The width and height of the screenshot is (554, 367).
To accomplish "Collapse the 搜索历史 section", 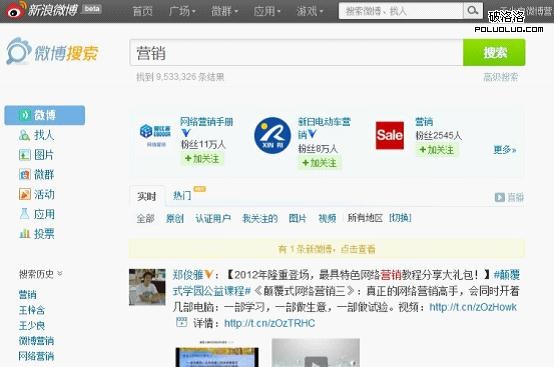I will coord(60,273).
